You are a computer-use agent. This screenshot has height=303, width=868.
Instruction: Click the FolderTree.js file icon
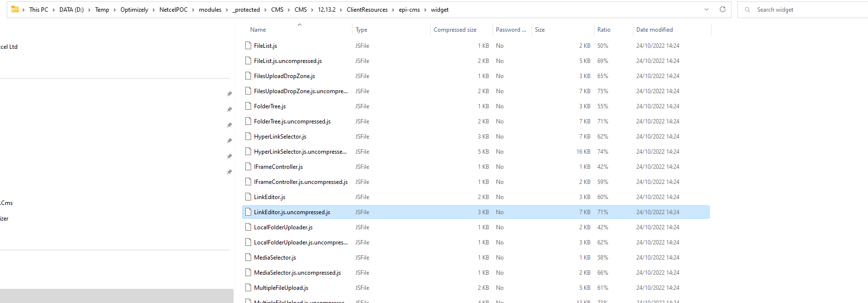click(248, 106)
